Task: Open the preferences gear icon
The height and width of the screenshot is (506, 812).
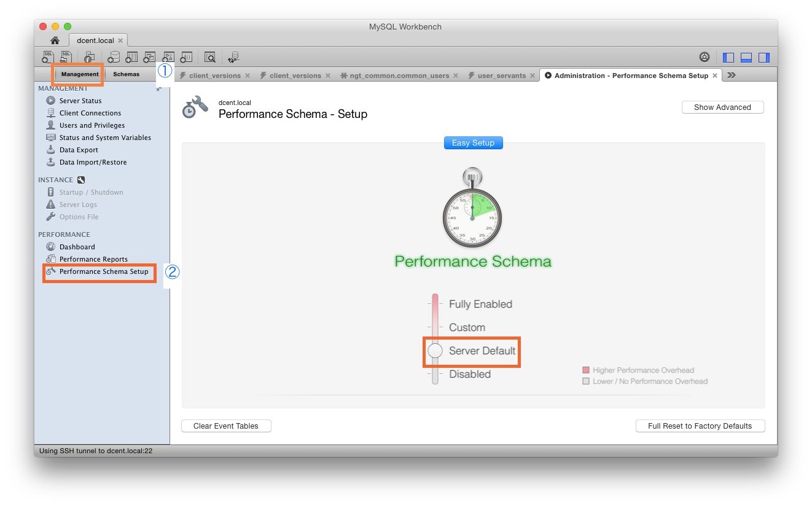Action: point(705,57)
